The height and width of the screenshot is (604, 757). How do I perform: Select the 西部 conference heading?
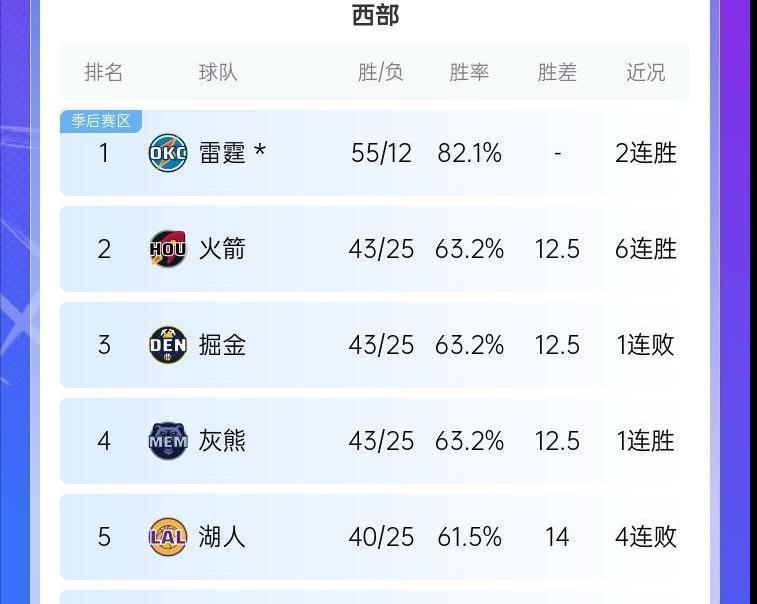(x=376, y=15)
